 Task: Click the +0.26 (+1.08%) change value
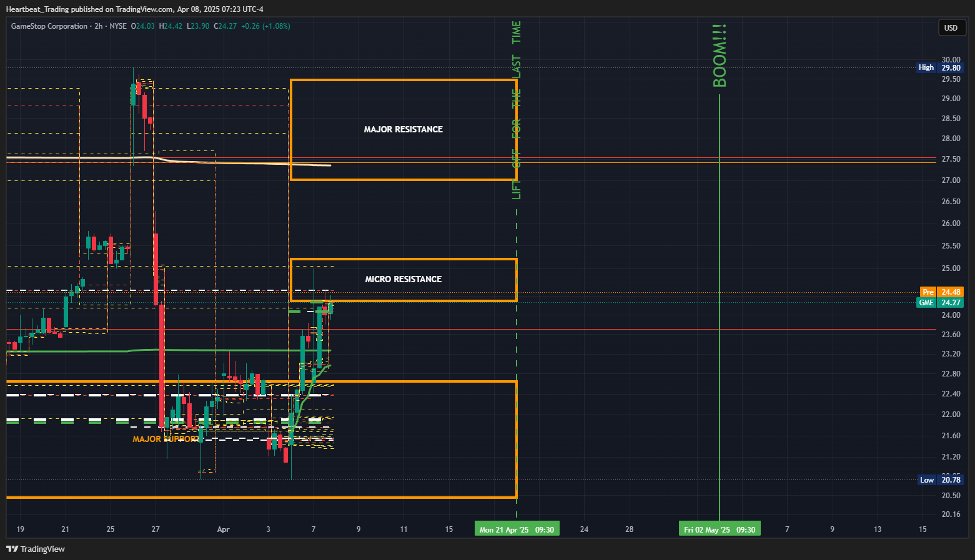(x=265, y=26)
